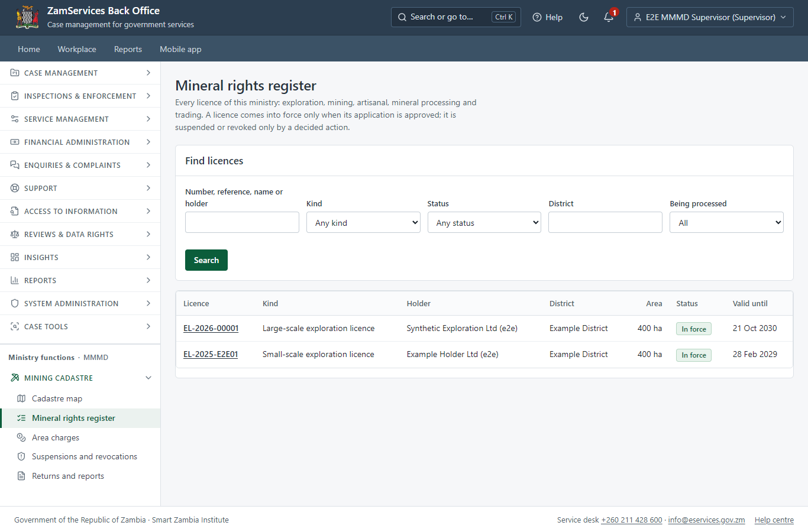Viewport: 808px width, 532px height.
Task: Toggle dark mode moon icon
Action: (x=584, y=17)
